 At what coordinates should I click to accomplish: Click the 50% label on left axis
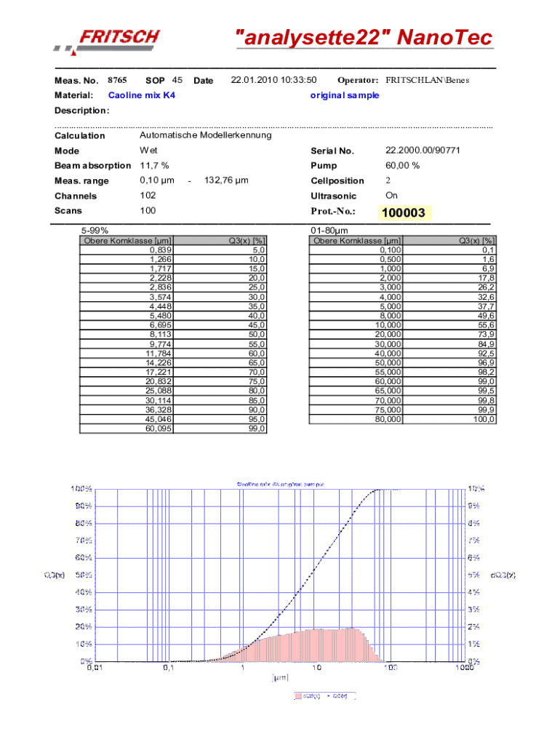83,575
